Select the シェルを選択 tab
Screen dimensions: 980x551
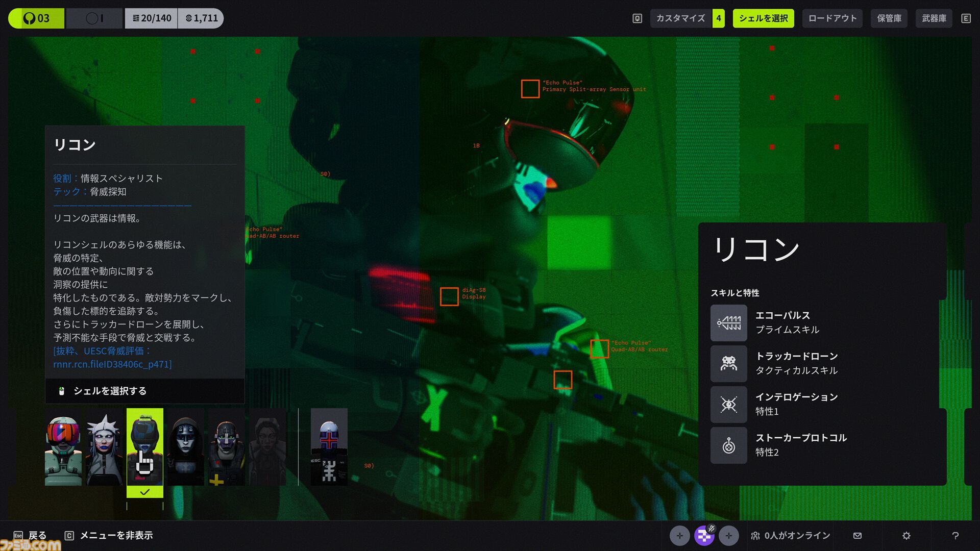coord(763,18)
